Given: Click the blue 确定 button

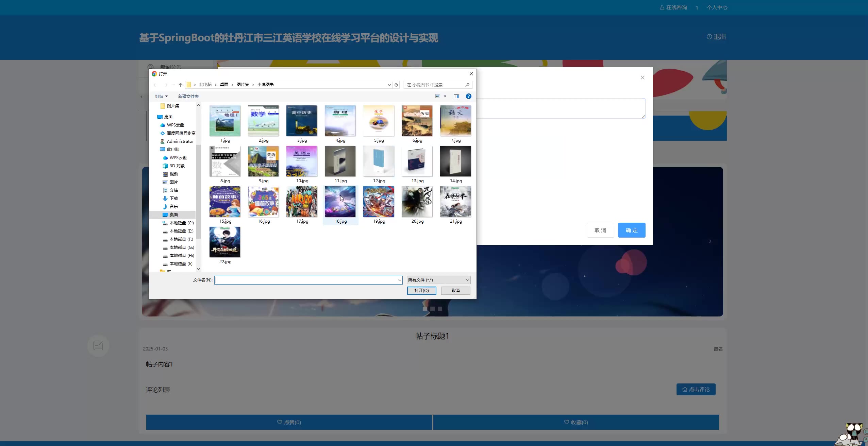Looking at the screenshot, I should [631, 230].
